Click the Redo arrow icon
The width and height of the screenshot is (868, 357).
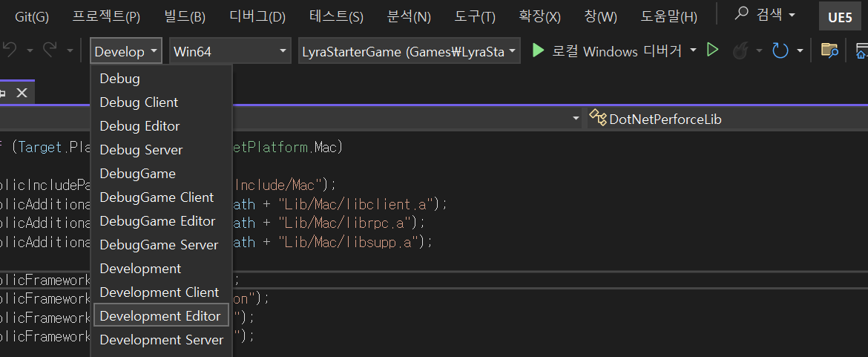click(50, 51)
